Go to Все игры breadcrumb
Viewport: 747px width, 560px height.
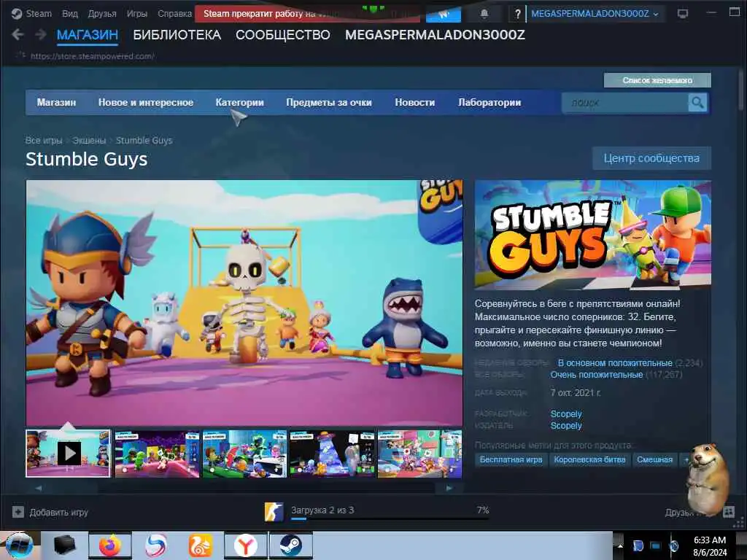[x=43, y=141]
